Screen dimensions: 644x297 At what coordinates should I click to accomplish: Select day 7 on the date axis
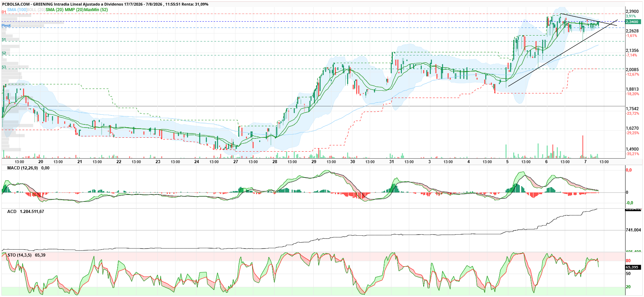(x=585, y=162)
